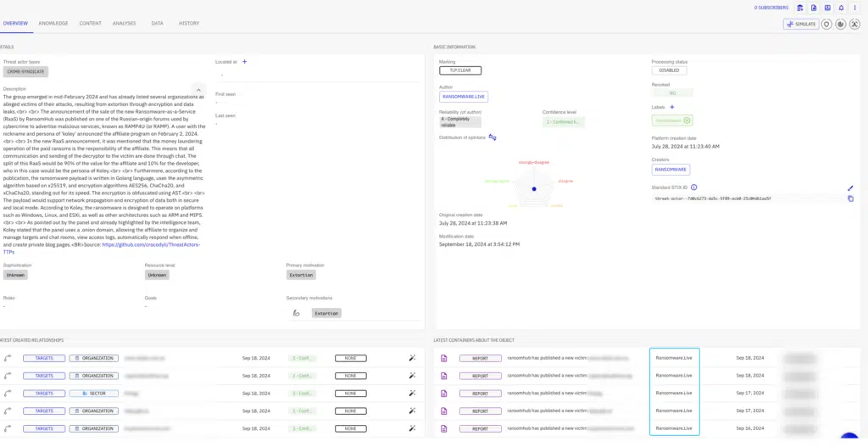
Task: Click the pie chart round icon
Action: point(841,25)
